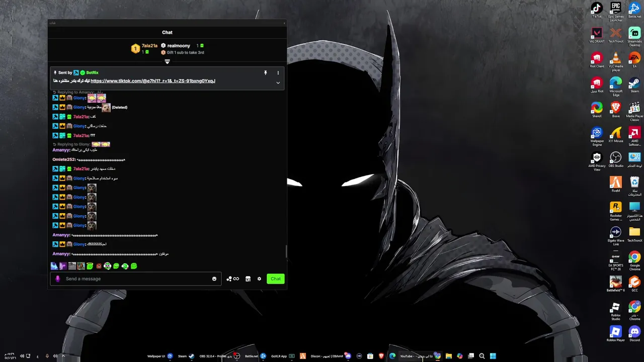Open TikTok desktop shortcut
The image size is (644, 362).
tap(597, 11)
